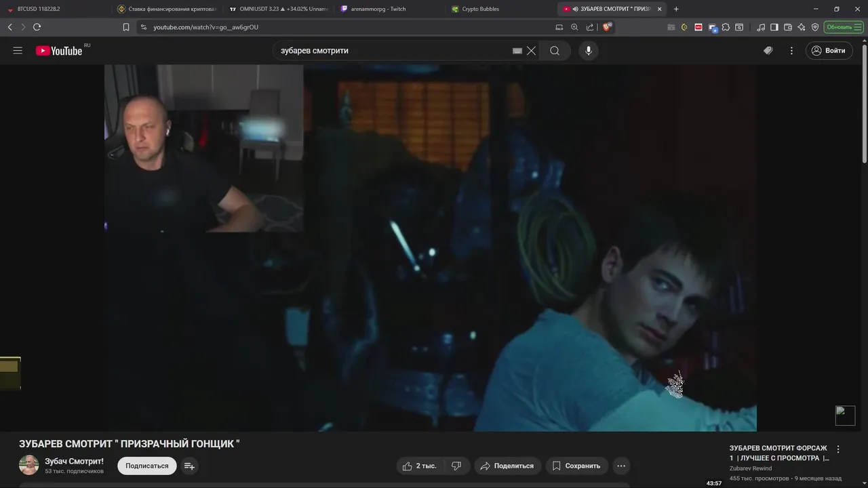
Task: Dislike the video with thumbs down
Action: [x=456, y=466]
